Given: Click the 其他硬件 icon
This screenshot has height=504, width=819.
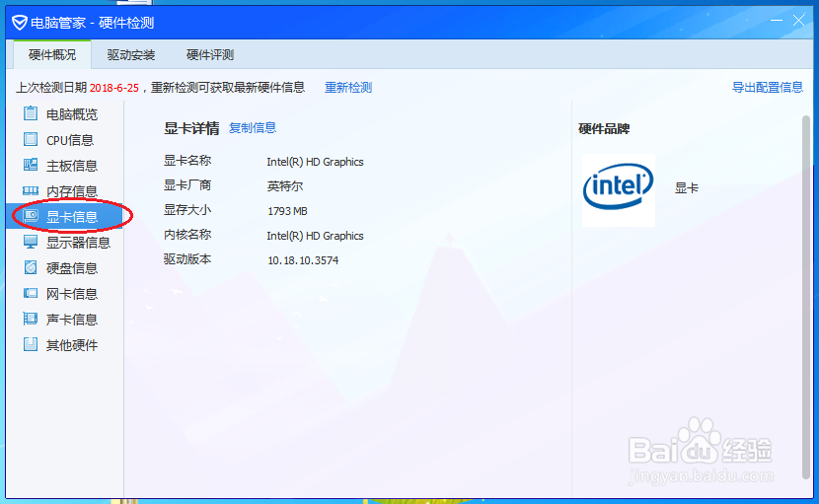Looking at the screenshot, I should (x=31, y=344).
